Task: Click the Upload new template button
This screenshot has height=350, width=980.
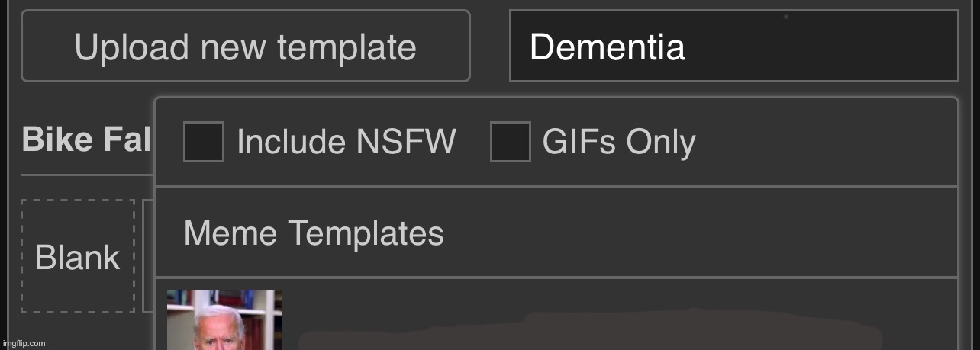Action: pos(246,46)
